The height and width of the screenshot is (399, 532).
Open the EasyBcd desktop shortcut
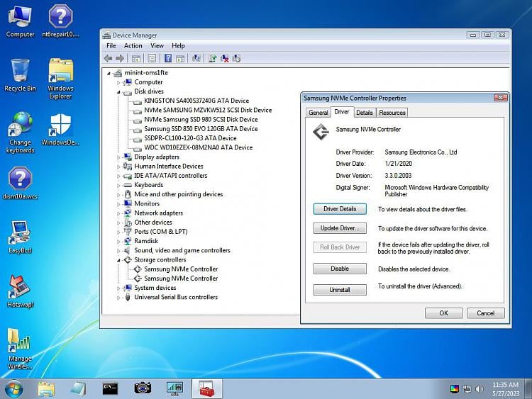pyautogui.click(x=20, y=237)
